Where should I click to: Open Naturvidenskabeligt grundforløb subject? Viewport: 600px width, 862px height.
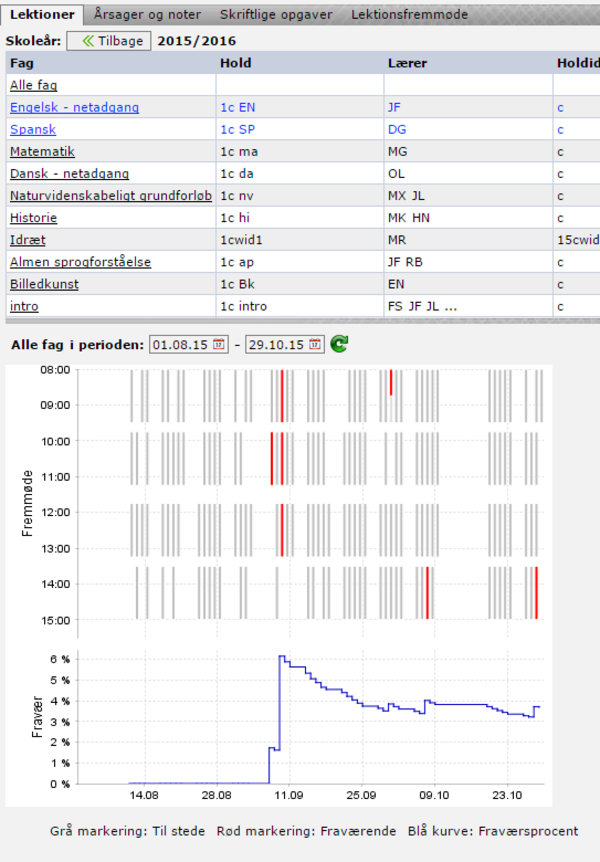[x=110, y=196]
